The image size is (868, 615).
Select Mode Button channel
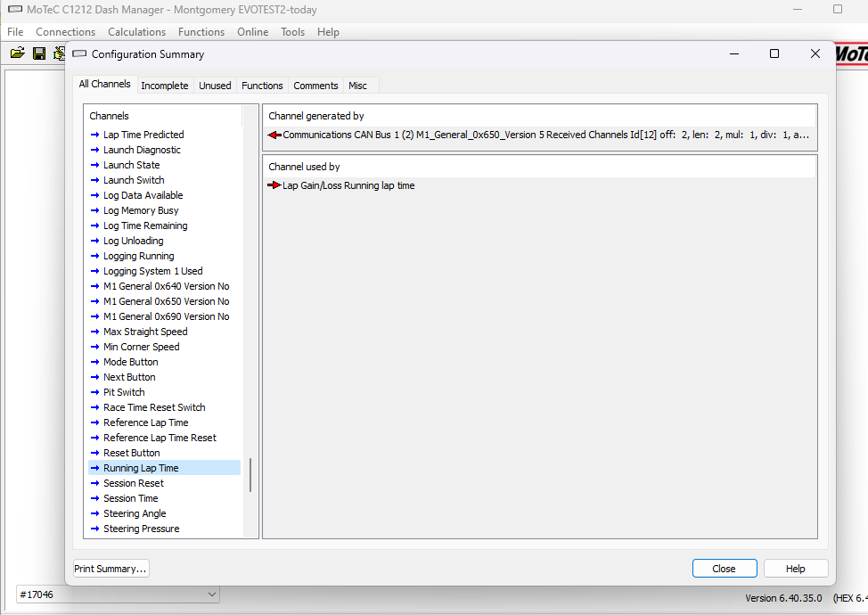131,362
